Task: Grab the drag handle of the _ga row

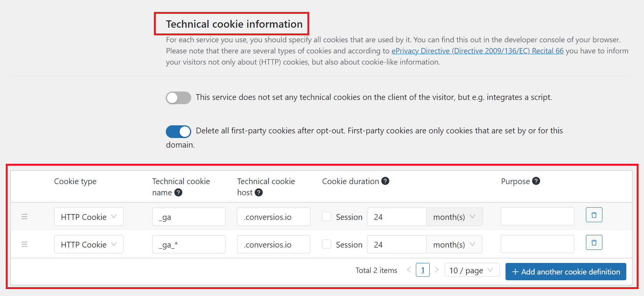Action: [x=24, y=216]
